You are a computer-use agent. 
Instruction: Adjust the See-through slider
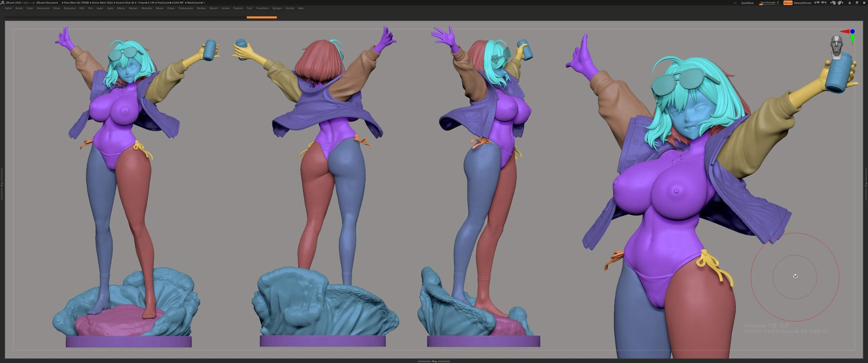click(769, 3)
